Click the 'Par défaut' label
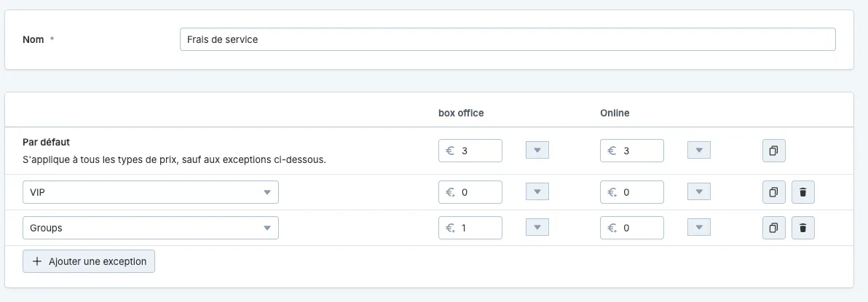Image resolution: width=868 pixels, height=302 pixels. coord(45,142)
